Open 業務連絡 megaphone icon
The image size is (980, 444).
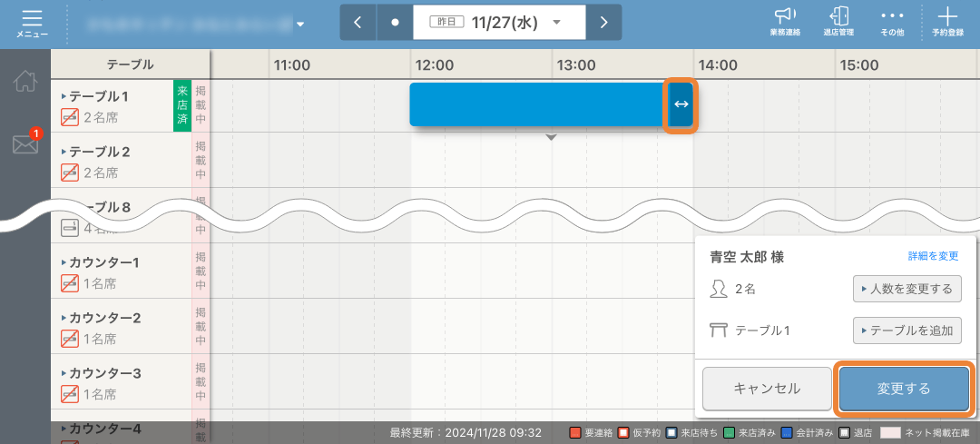point(785,23)
